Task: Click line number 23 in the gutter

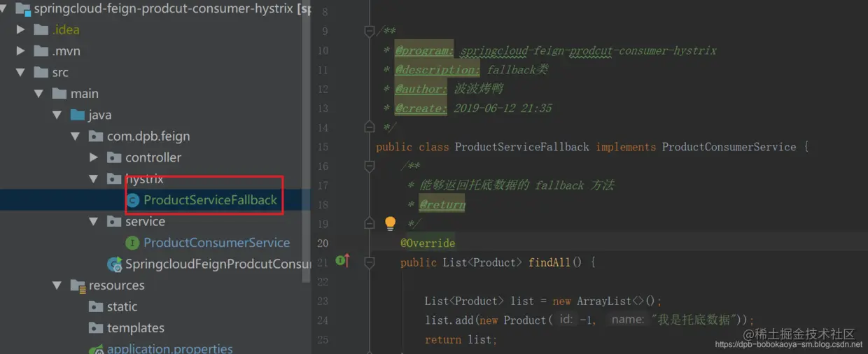Action: click(x=323, y=301)
